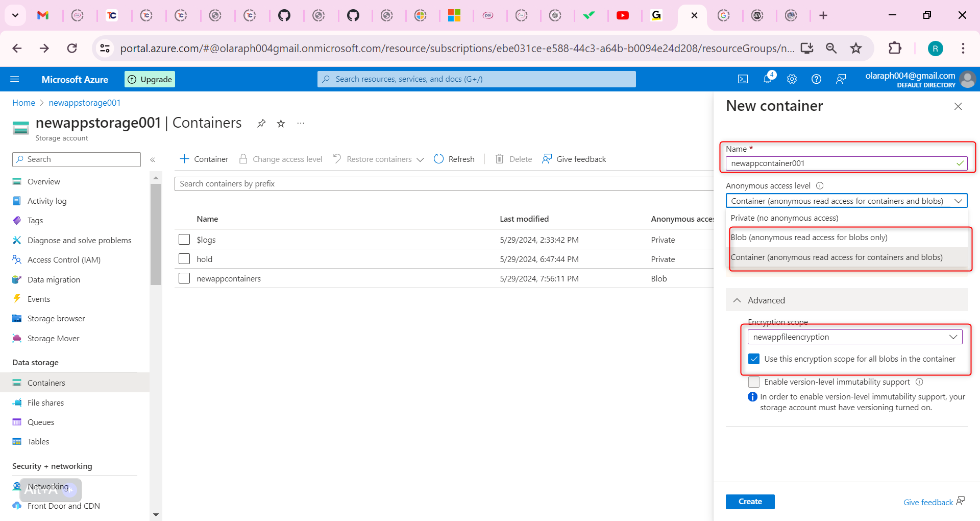Open Azure portal settings gear
This screenshot has width=980, height=521.
pyautogui.click(x=792, y=79)
